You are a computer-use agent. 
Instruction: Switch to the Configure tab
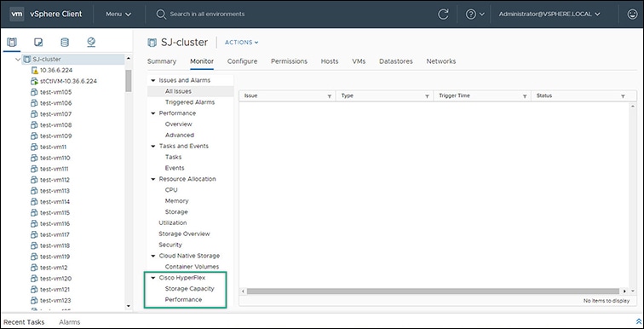242,61
